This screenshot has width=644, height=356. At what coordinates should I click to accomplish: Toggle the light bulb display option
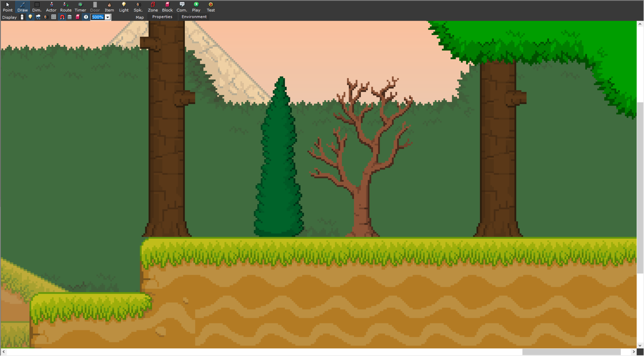30,17
